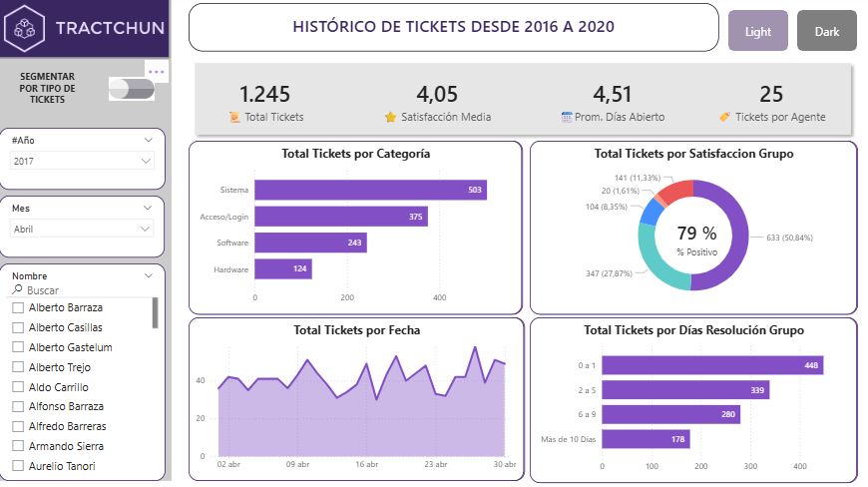Click the Total Tickets receipt icon
The image size is (868, 487).
tap(234, 118)
